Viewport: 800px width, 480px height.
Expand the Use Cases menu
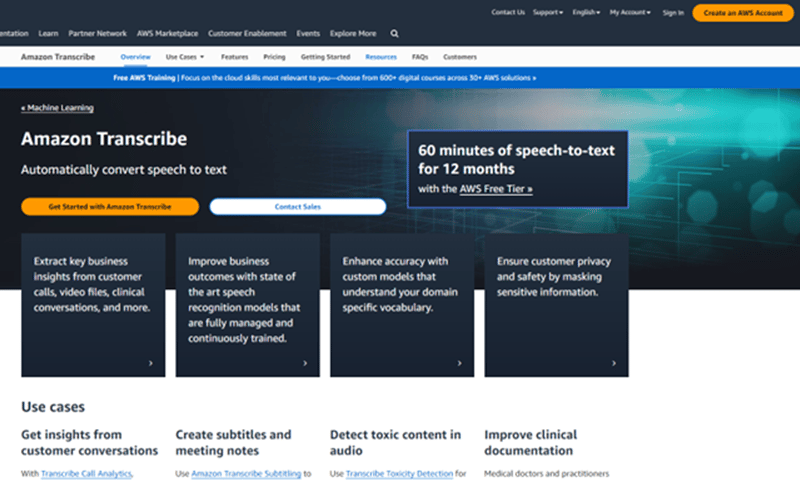click(x=185, y=57)
